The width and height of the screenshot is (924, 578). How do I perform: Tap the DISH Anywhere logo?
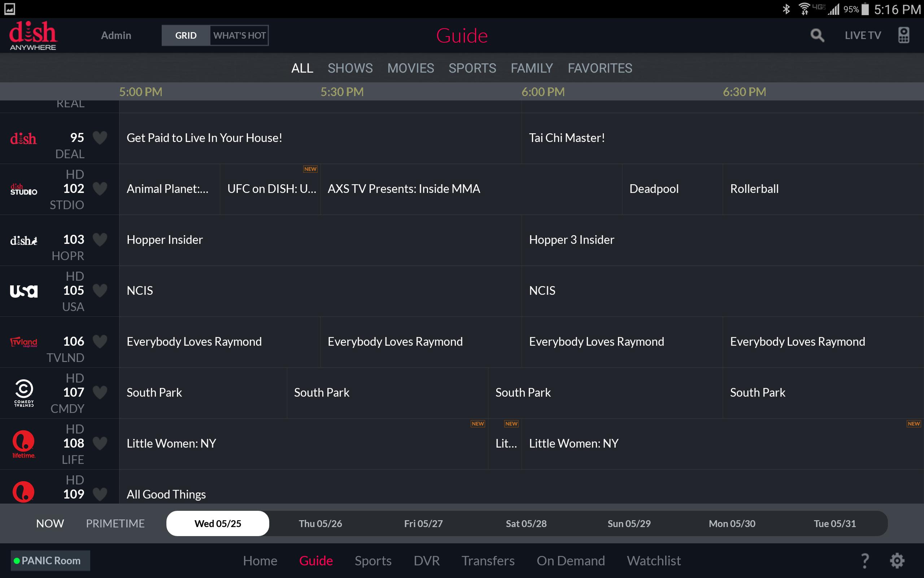click(x=33, y=35)
